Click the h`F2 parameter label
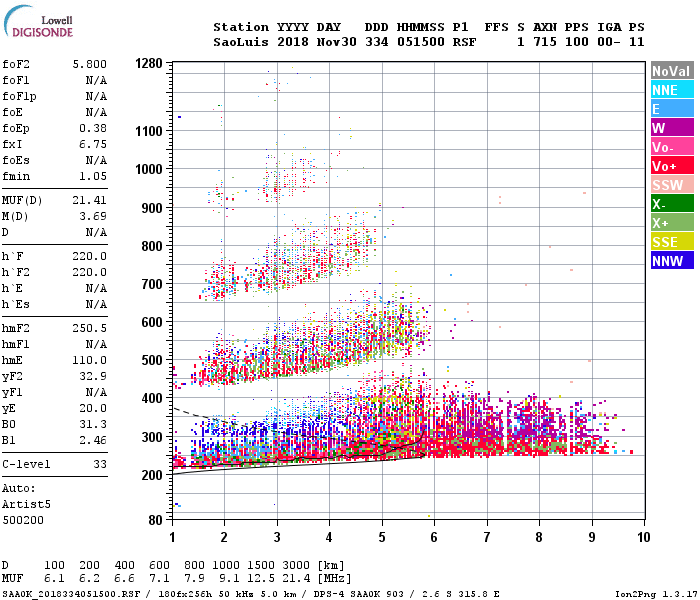700x600 pixels. point(16,273)
